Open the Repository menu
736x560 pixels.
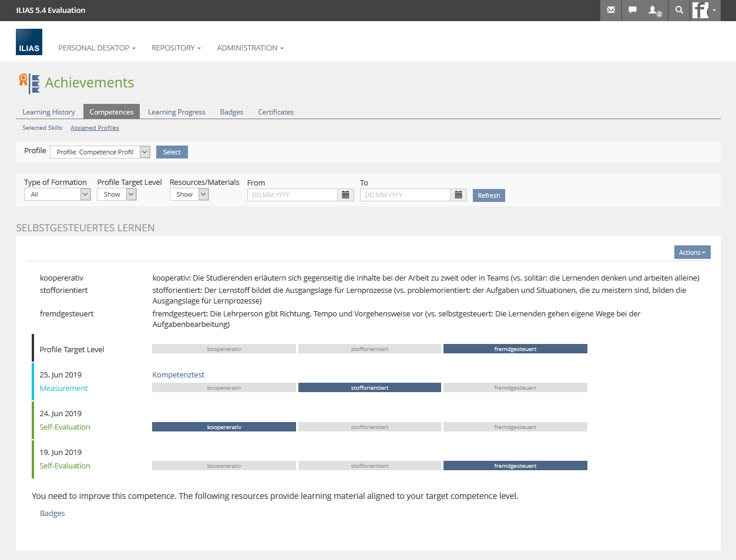(x=176, y=48)
